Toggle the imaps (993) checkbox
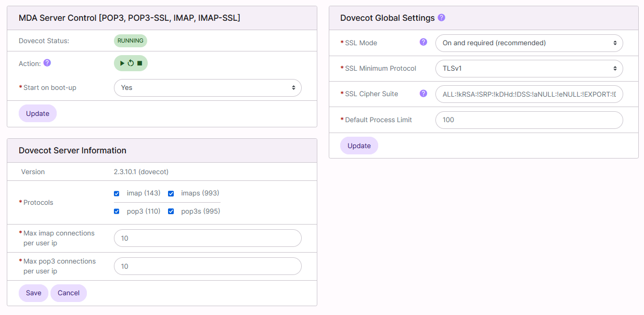 [x=171, y=193]
